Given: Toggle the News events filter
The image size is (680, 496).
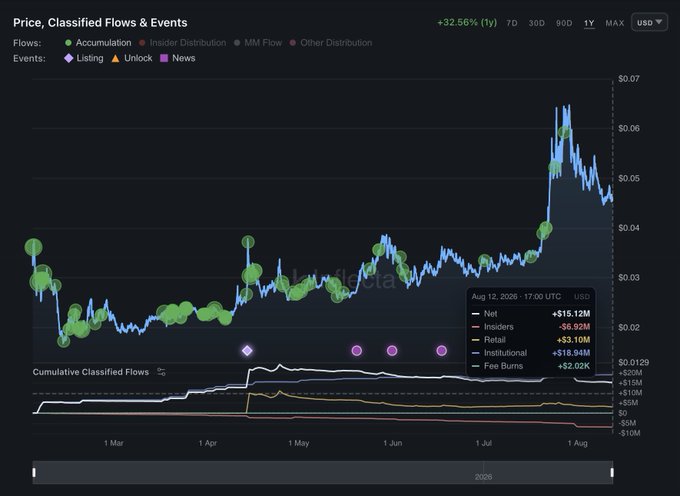Looking at the screenshot, I should tap(178, 58).
